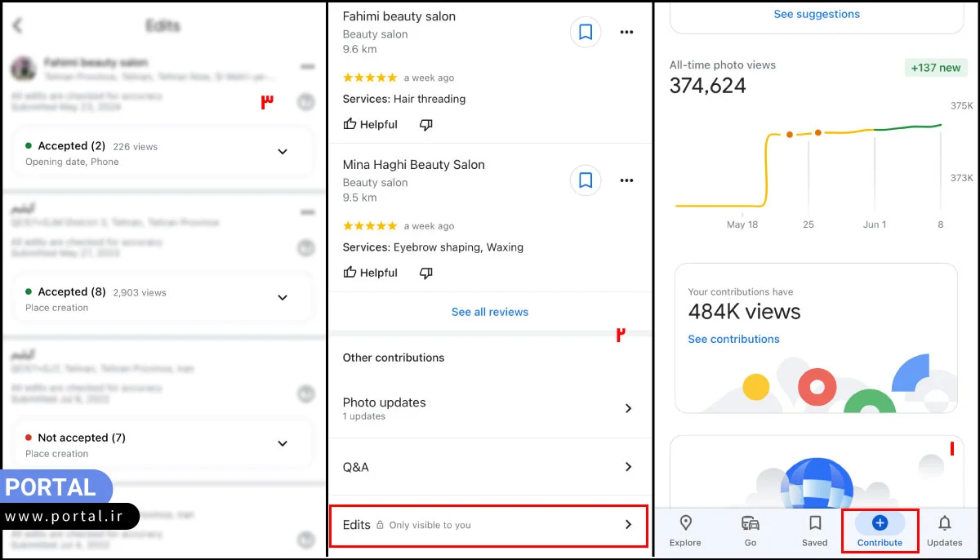This screenshot has width=980, height=560.
Task: Click the See all reviews link
Action: pos(490,312)
